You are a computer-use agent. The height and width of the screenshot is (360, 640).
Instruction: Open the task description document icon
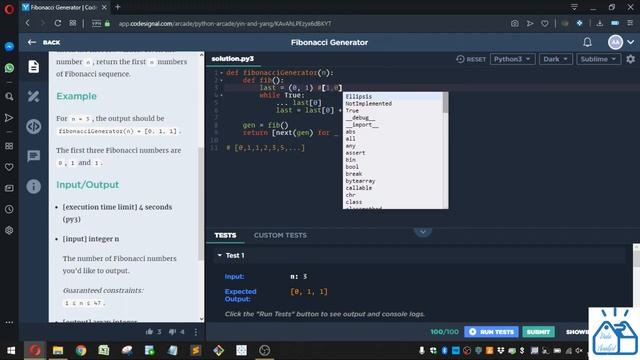click(33, 67)
